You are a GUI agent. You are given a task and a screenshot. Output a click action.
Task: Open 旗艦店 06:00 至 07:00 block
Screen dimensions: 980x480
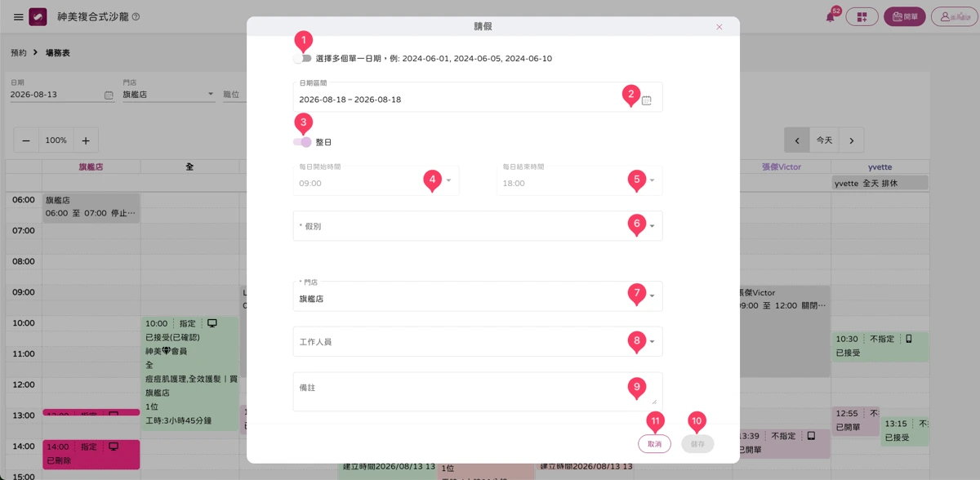pos(91,207)
